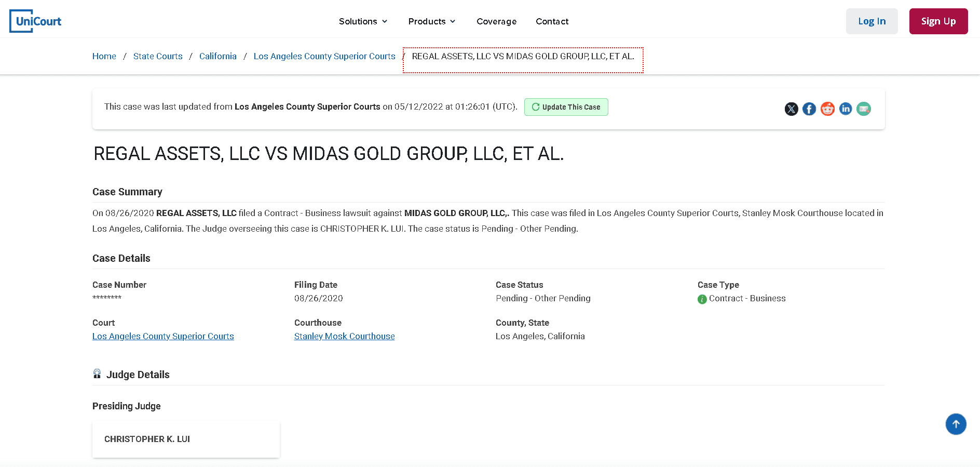The width and height of the screenshot is (980, 467).
Task: Open the Coverage menu item
Action: pyautogui.click(x=497, y=21)
